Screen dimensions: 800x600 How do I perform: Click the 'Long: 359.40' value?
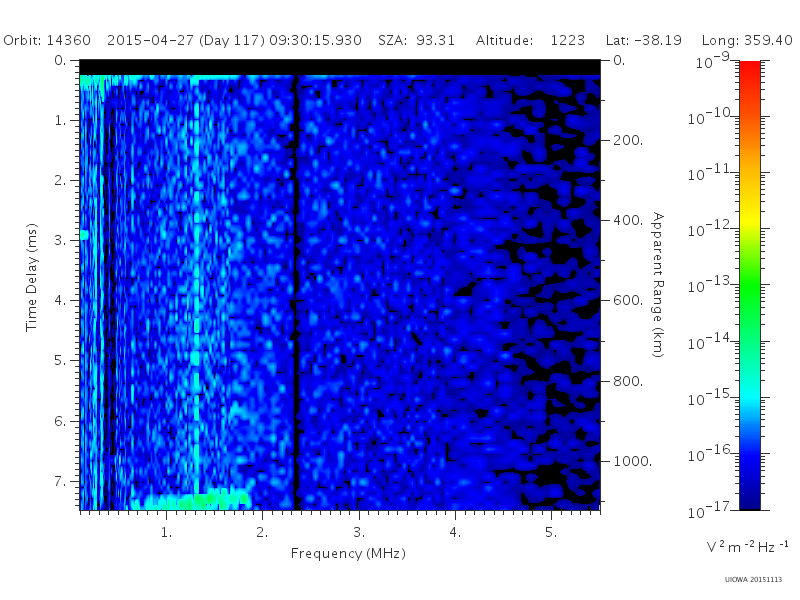click(x=747, y=40)
